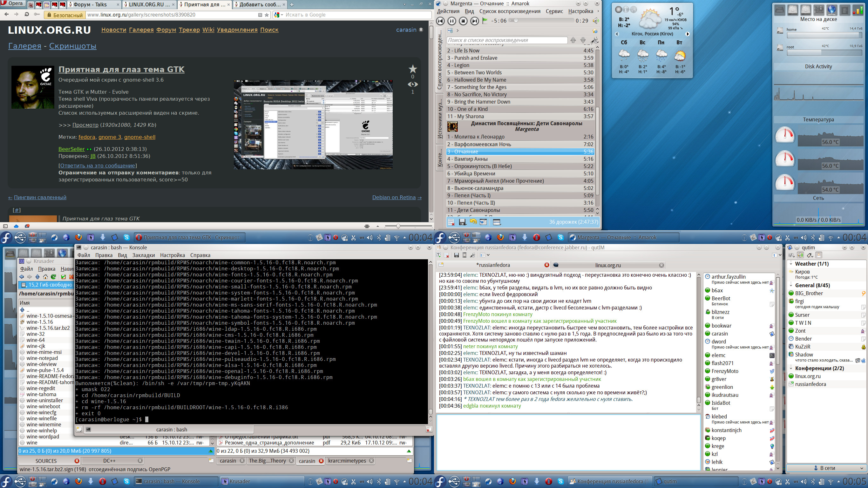Open playlist search options wrench icon

594,40
